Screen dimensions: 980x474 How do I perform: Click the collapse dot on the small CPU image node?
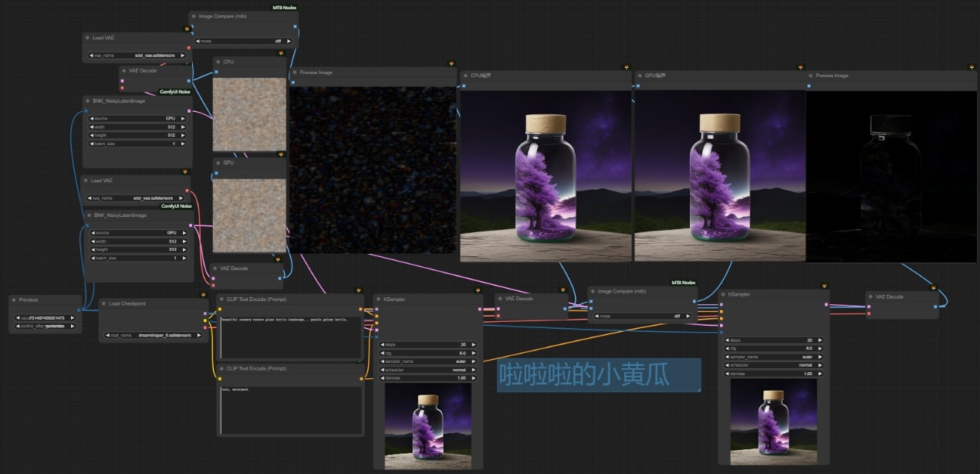click(x=218, y=62)
